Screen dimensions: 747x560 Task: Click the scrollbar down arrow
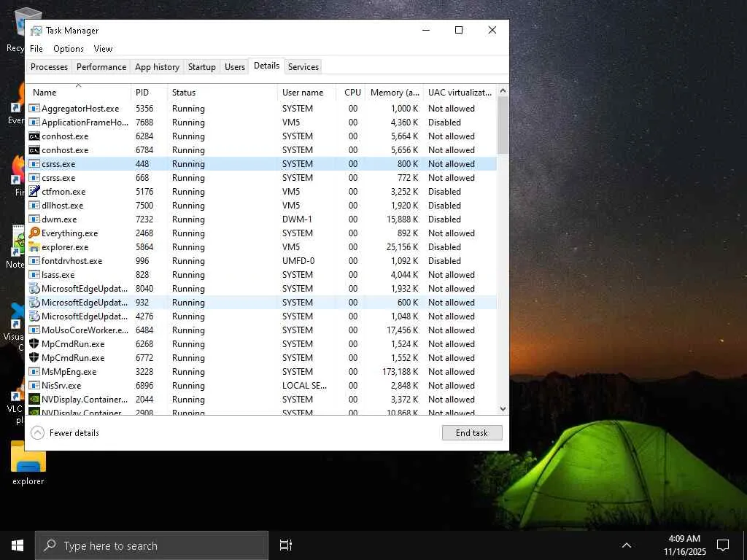click(x=503, y=408)
